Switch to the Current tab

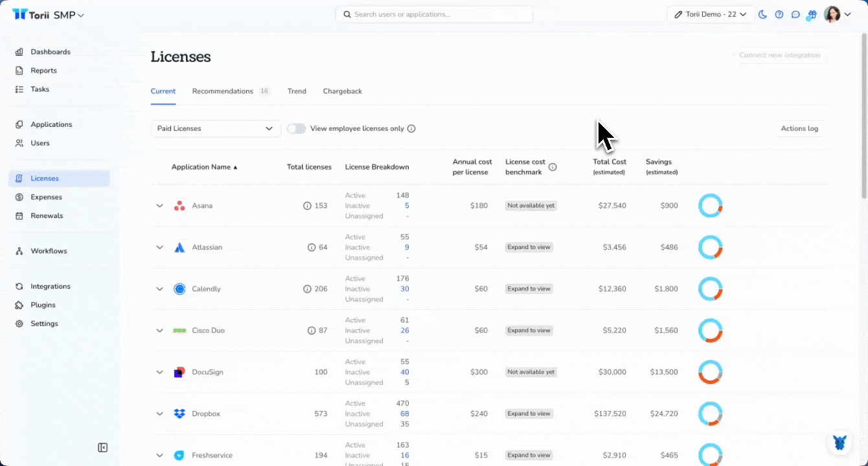pos(163,91)
